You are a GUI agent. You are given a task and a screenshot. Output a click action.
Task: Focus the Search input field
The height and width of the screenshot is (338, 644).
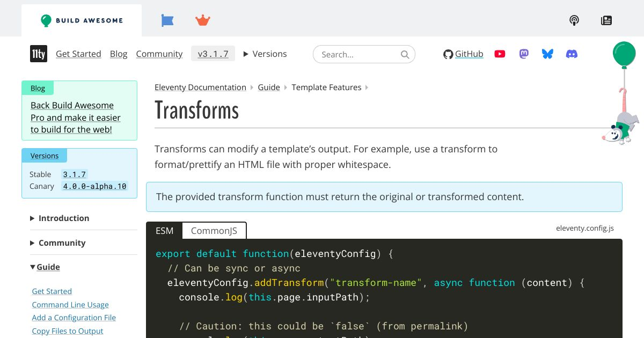[364, 54]
